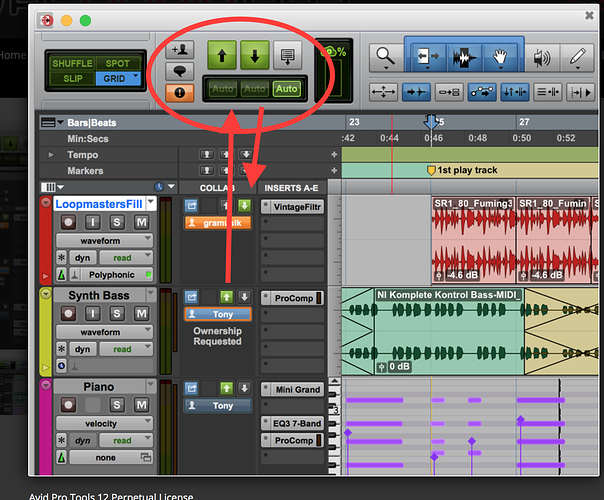Click Piano magenta track color strip
Screen dimensions: 604x500
(46, 427)
